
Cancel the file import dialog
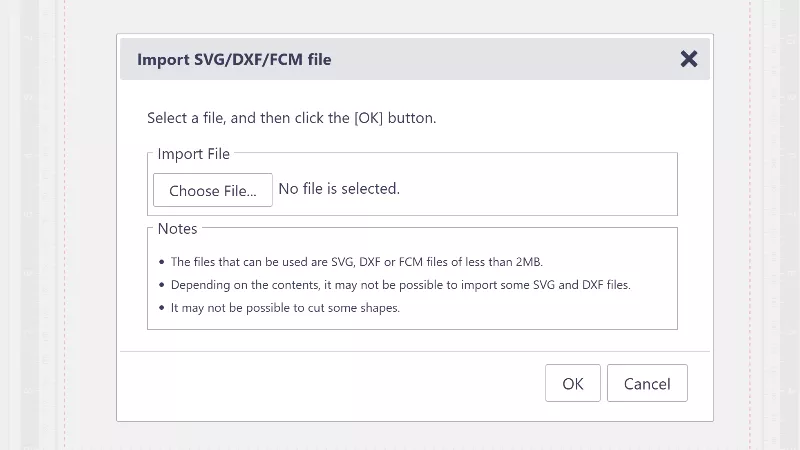click(646, 383)
